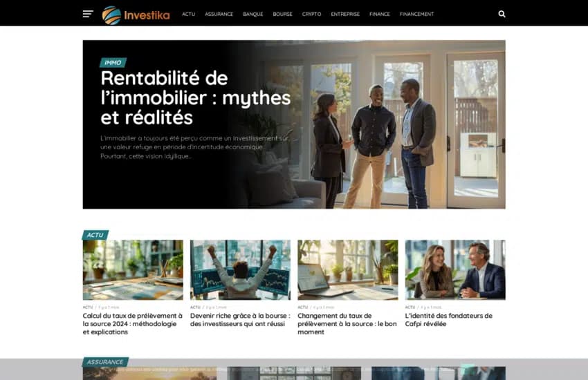The image size is (588, 380).
Task: Open the ASSURANCE section label
Action: click(x=105, y=362)
